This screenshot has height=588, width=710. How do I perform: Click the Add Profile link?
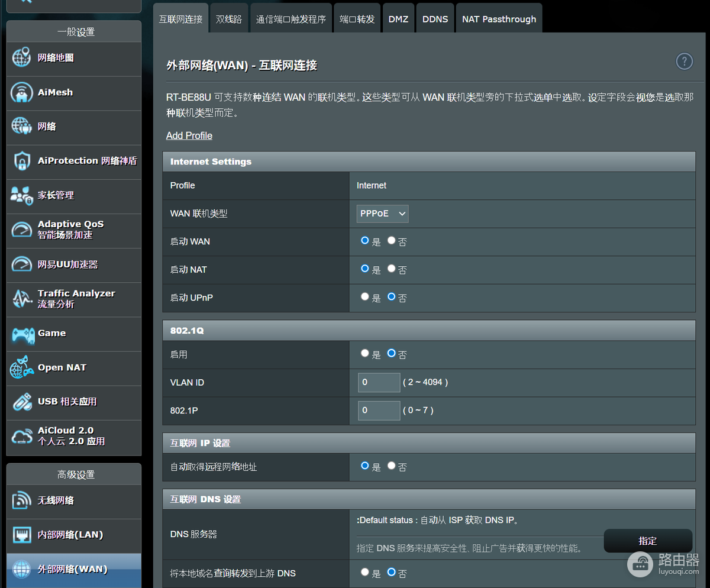point(189,135)
